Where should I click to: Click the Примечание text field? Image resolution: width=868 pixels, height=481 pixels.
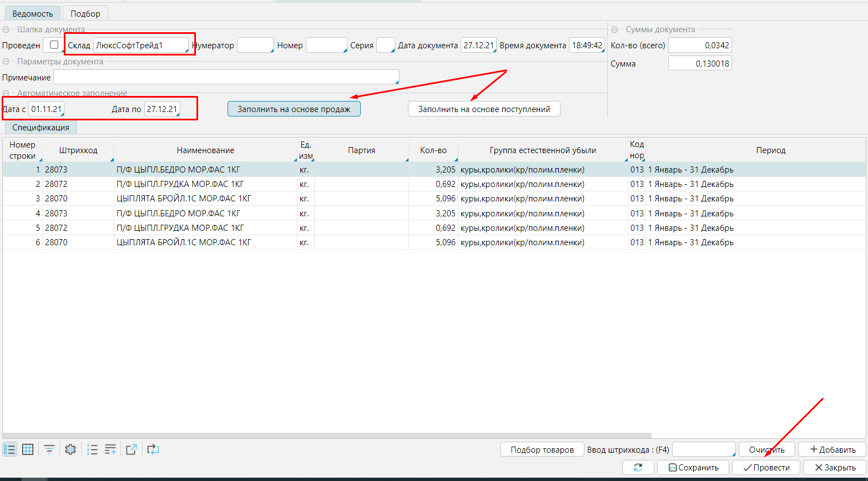tap(226, 78)
